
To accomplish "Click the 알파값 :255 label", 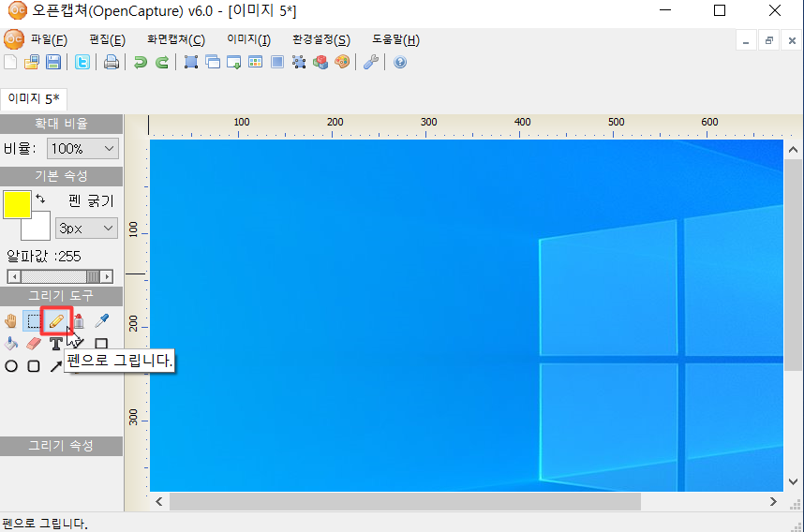I will coord(44,257).
